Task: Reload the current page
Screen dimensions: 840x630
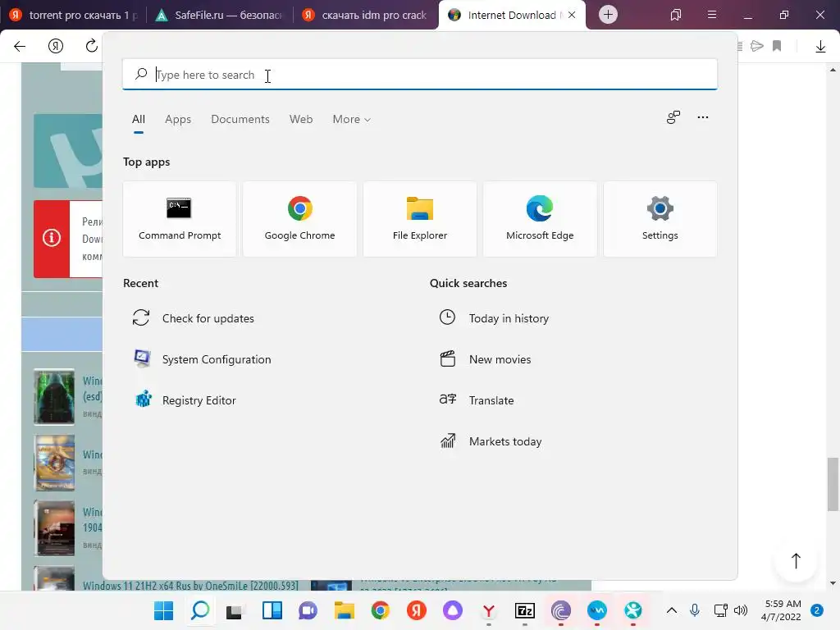Action: 92,46
